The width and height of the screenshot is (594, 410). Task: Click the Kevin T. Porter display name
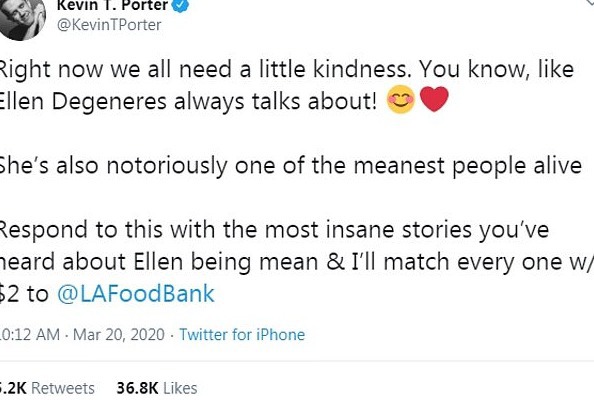(113, 5)
